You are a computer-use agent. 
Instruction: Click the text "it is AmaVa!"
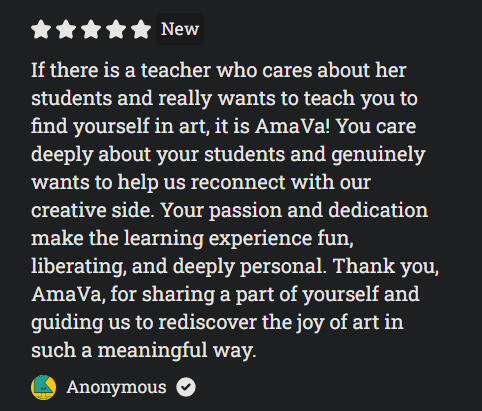[x=272, y=126]
